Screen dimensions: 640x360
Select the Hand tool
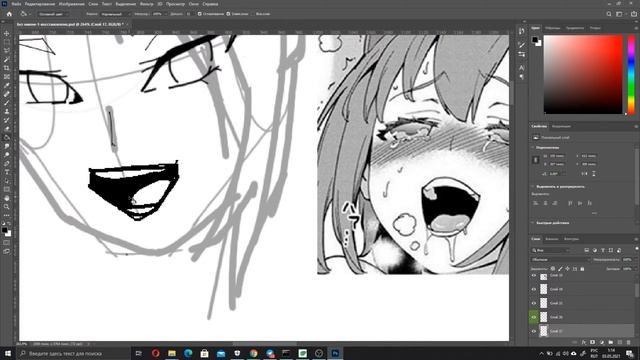[7, 198]
